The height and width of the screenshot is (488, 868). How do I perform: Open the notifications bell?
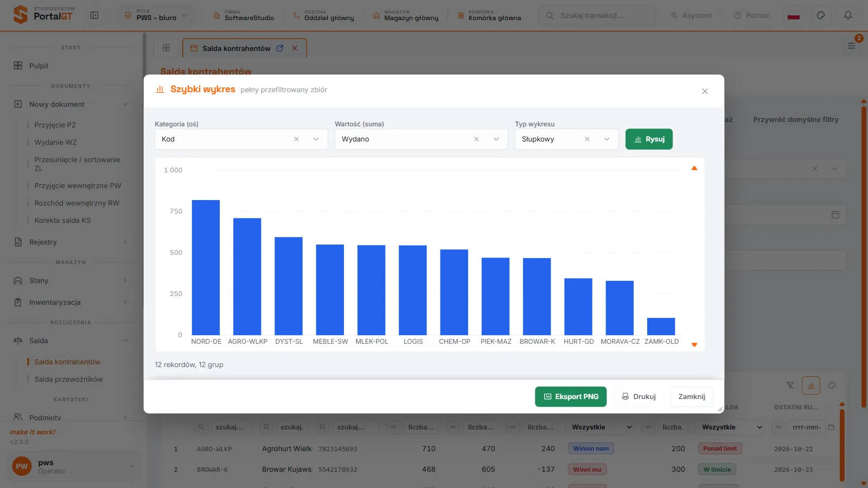click(848, 15)
